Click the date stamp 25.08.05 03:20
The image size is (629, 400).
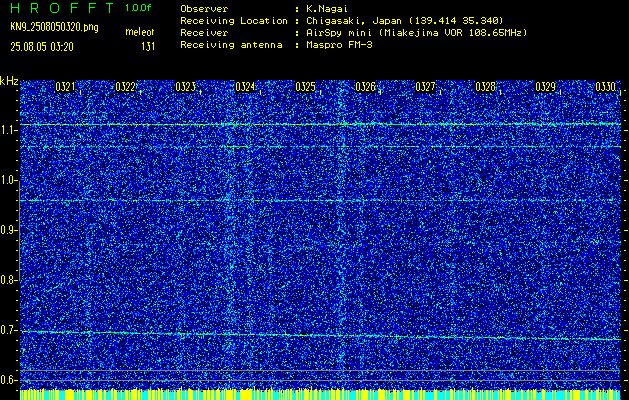(42, 46)
